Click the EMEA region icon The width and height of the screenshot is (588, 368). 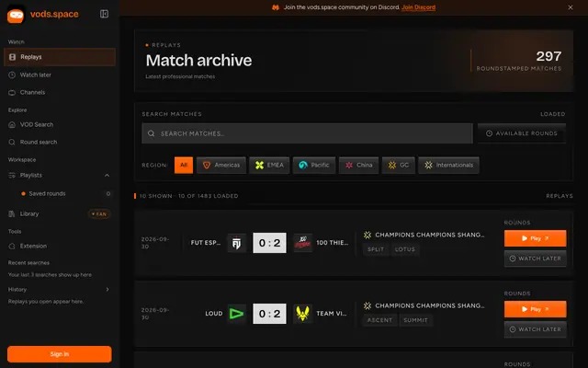(259, 166)
